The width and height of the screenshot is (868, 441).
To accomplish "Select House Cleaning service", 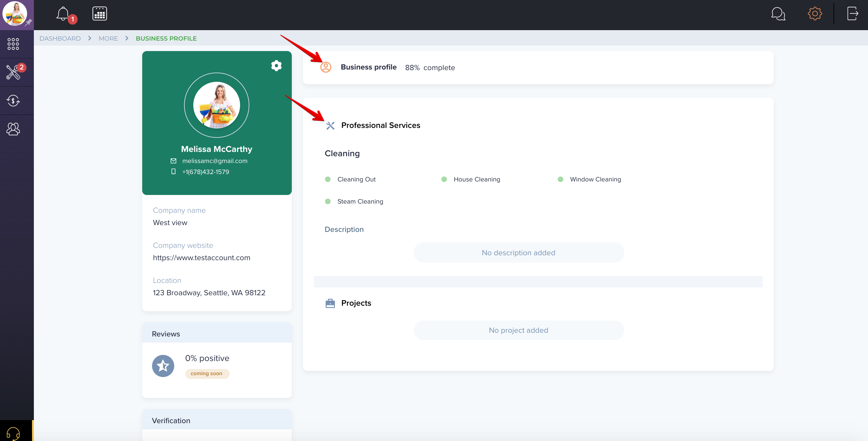I will pos(477,179).
